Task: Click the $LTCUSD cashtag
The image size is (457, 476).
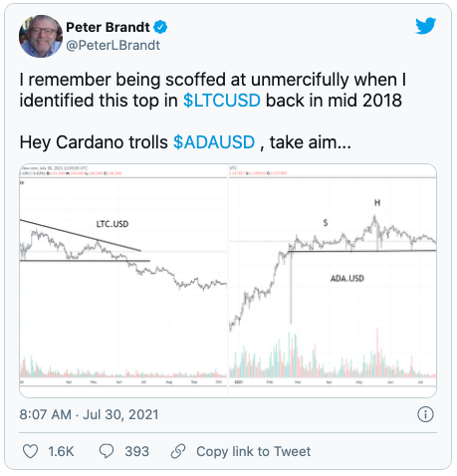Action: [x=222, y=101]
